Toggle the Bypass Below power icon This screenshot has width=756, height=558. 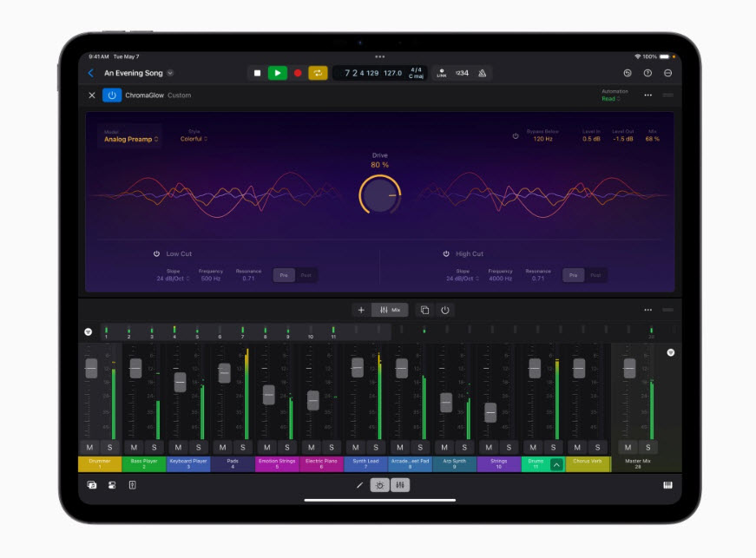pyautogui.click(x=516, y=136)
